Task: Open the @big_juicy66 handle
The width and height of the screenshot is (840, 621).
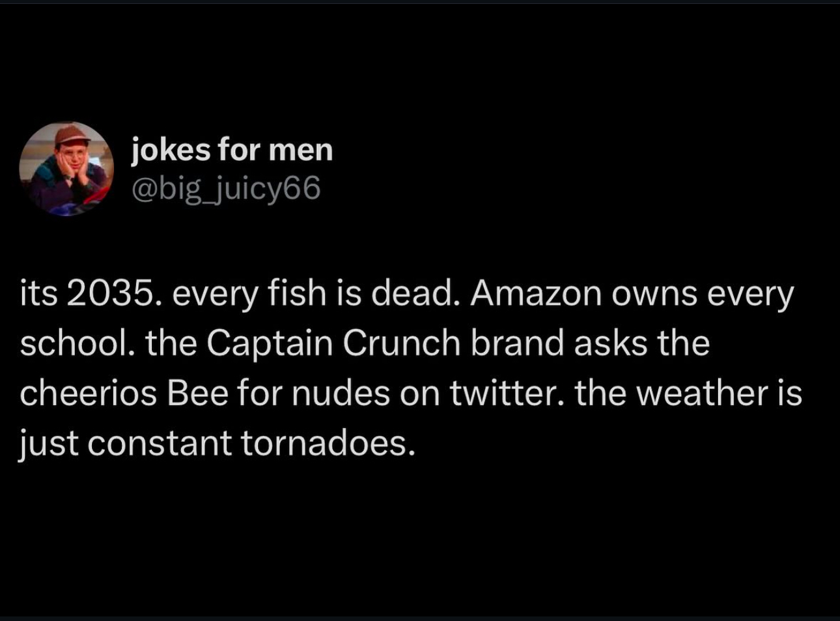Action: pyautogui.click(x=226, y=189)
